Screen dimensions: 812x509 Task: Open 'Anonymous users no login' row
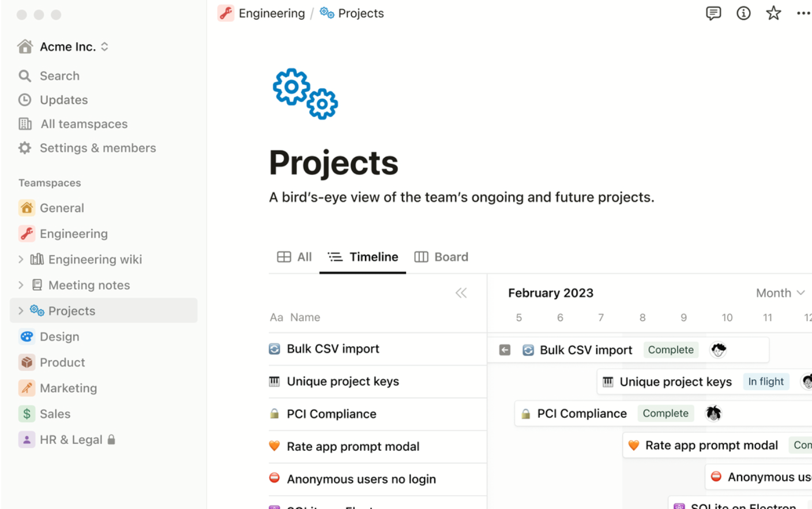378,479
